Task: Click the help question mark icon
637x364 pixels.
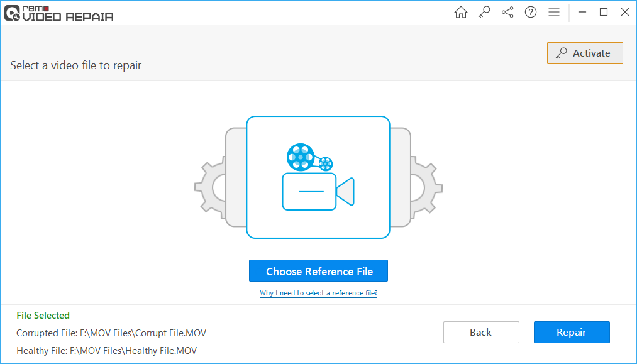Action: [531, 12]
